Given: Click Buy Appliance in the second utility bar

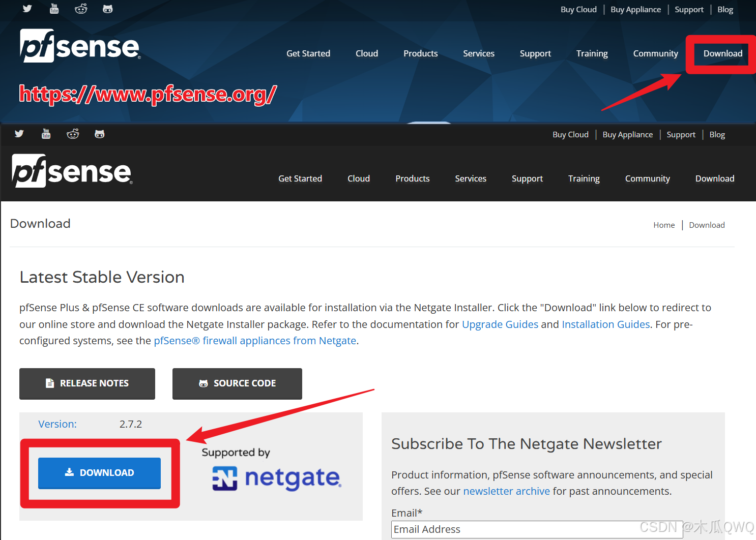Looking at the screenshot, I should pyautogui.click(x=628, y=135).
